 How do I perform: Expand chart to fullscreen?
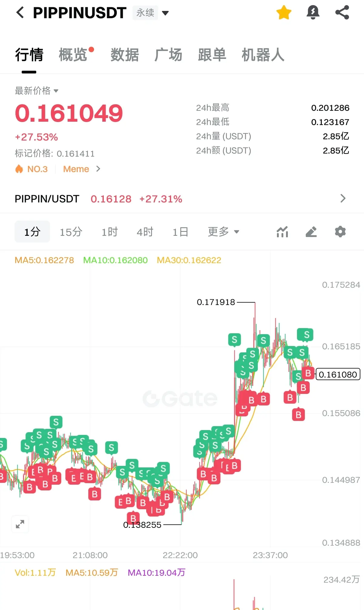[x=20, y=524]
